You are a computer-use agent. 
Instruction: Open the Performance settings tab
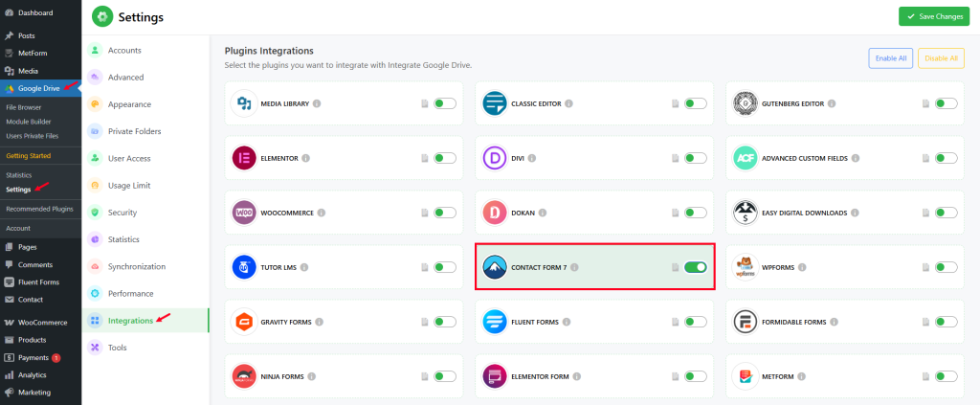[145, 293]
